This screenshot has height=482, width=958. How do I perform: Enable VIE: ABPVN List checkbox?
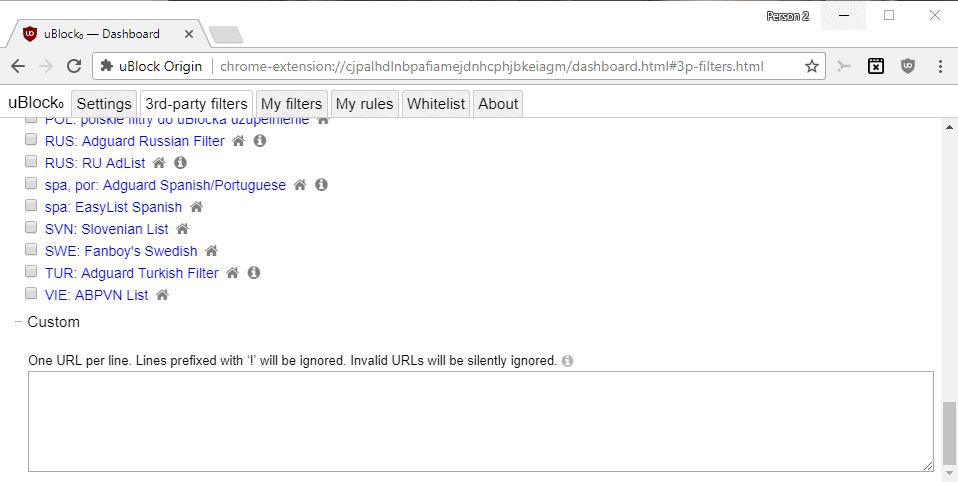[31, 293]
